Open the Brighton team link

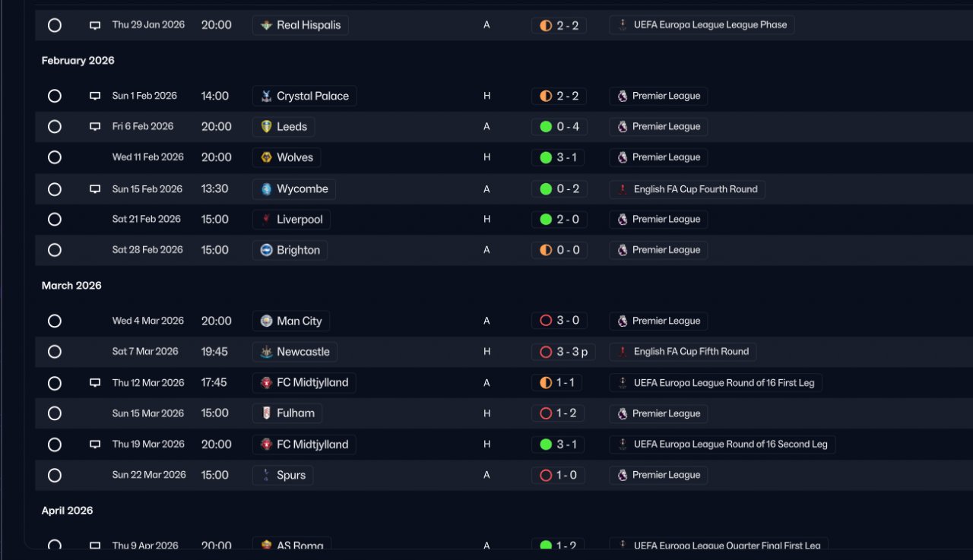[x=290, y=250]
